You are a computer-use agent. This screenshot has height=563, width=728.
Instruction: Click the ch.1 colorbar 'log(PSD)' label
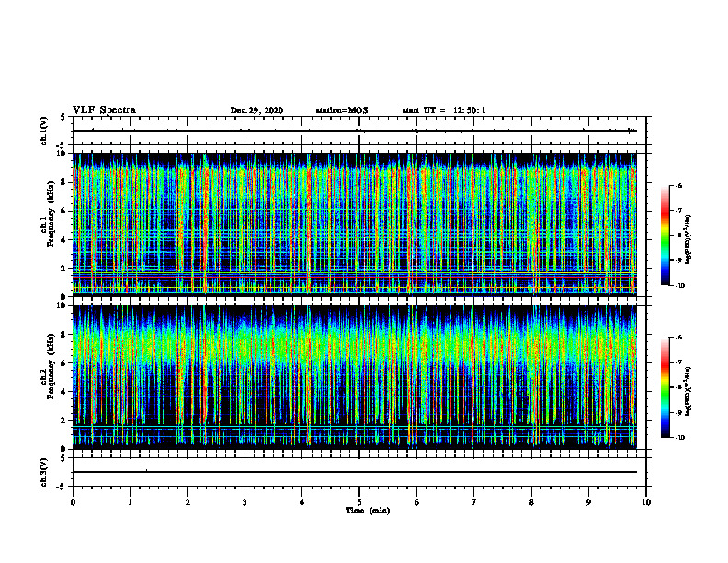[x=689, y=240]
